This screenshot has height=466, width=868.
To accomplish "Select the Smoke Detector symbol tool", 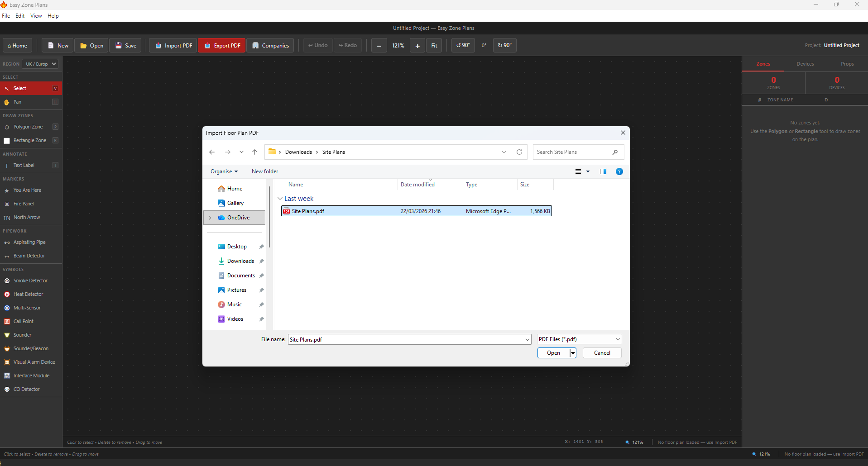I will pyautogui.click(x=31, y=281).
